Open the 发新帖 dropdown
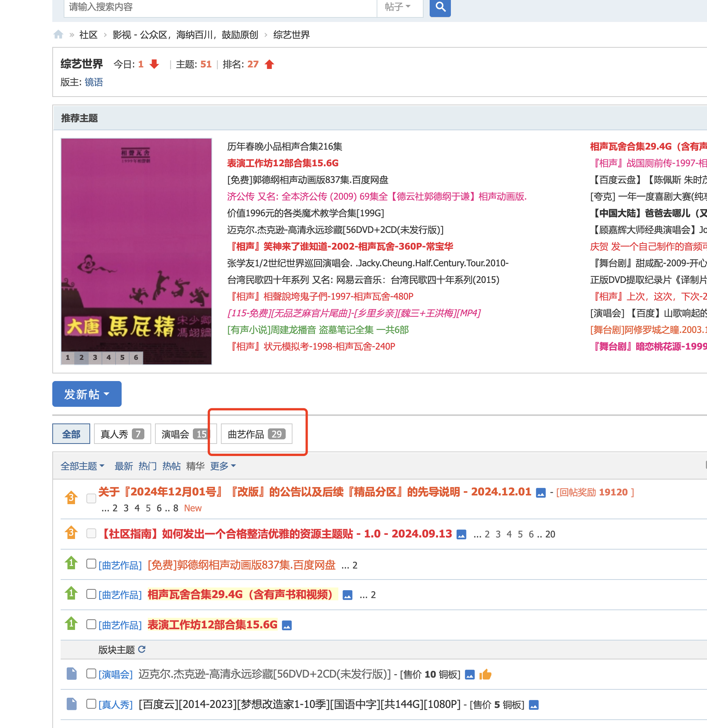This screenshot has height=728, width=707. coord(87,394)
